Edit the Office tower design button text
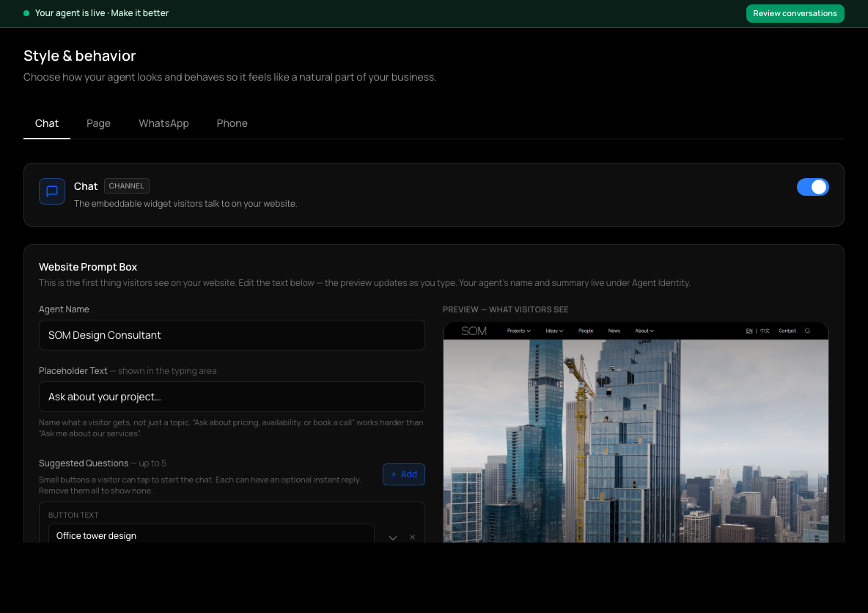 pos(211,535)
